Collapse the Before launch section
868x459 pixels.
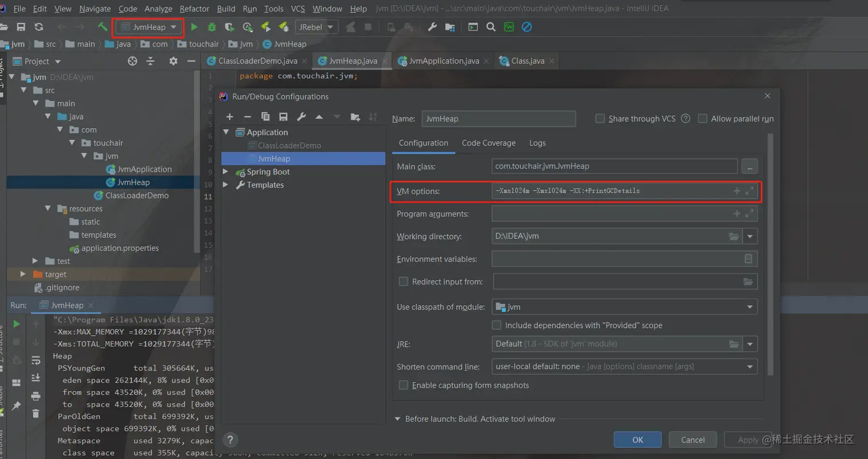tap(397, 419)
